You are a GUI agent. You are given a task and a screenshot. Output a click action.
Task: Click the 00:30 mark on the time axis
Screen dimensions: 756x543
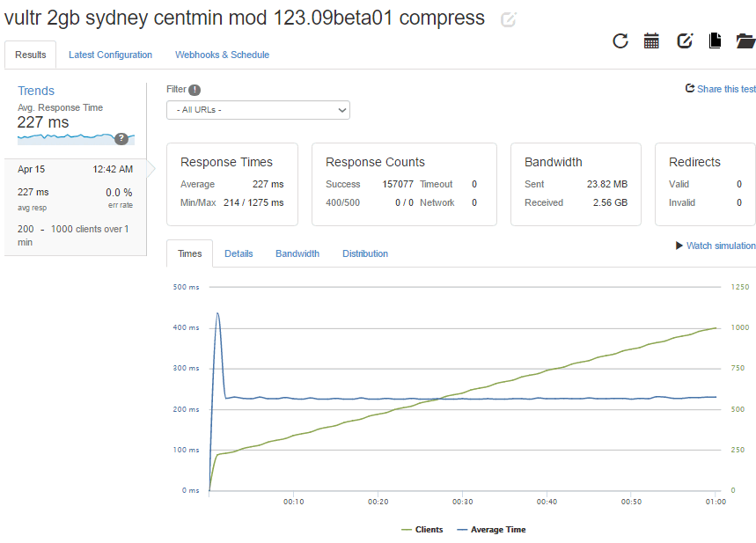(x=462, y=502)
